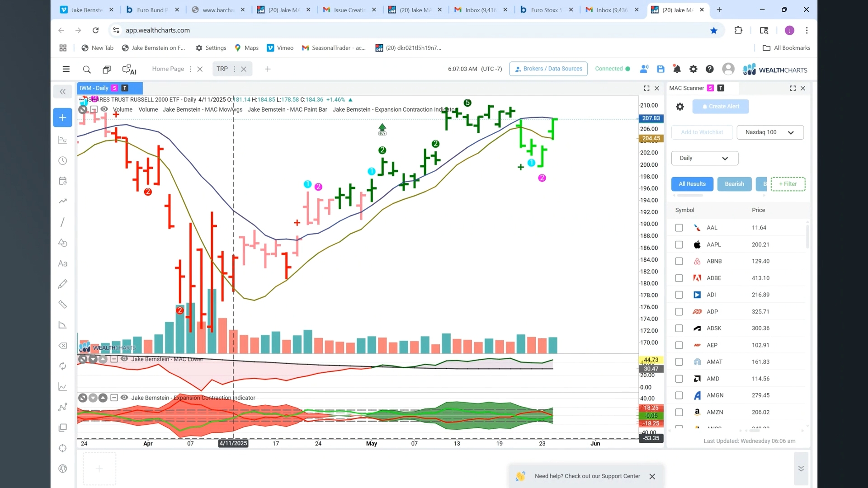Screen dimensions: 868x488
Task: Move Expansion Contraction pane up arrow
Action: tap(103, 398)
